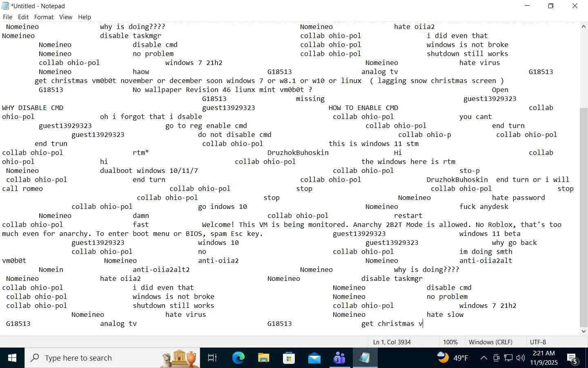Click the text 'go indows 10'
Viewport: 588px width, 368px height.
point(223,207)
